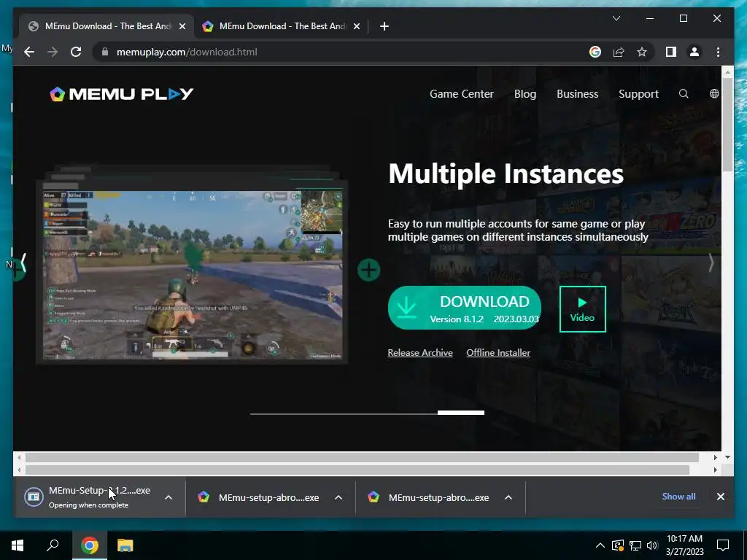Click Show all downloads

(x=678, y=496)
